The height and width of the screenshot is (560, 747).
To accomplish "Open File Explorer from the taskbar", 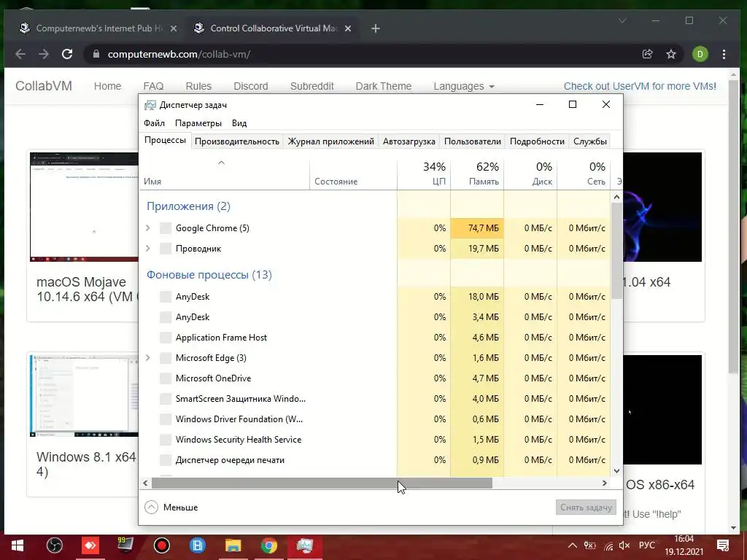I will point(233,545).
